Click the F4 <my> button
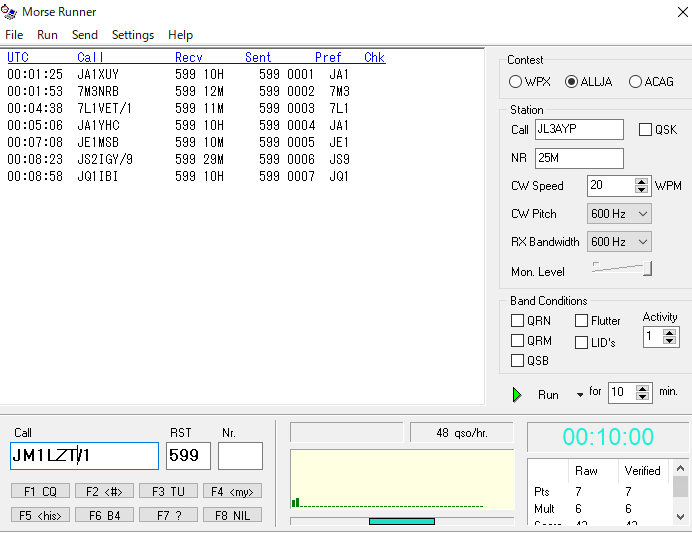Screen dimensions: 692x533 click(x=232, y=491)
